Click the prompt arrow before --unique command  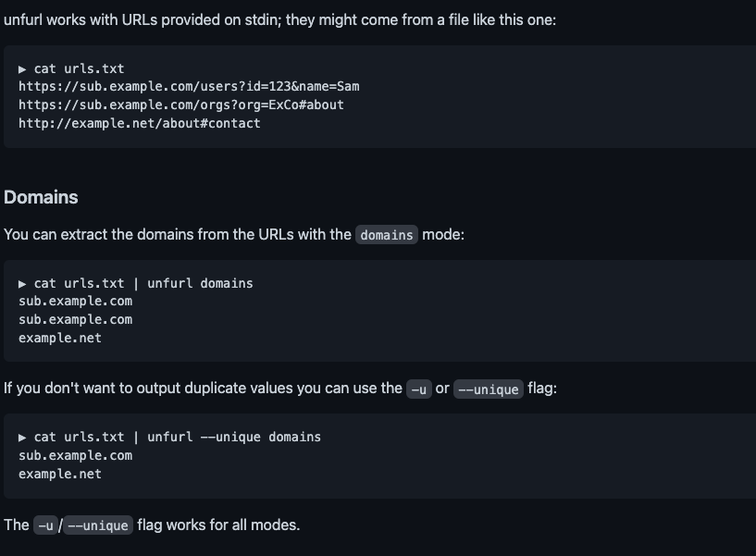[x=22, y=438]
